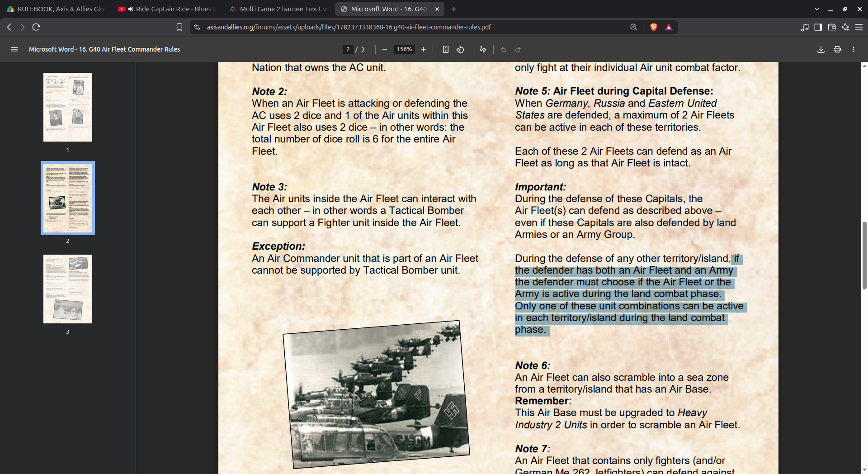Viewport: 868px width, 474px height.
Task: Click the PDF page number field
Action: click(x=348, y=49)
